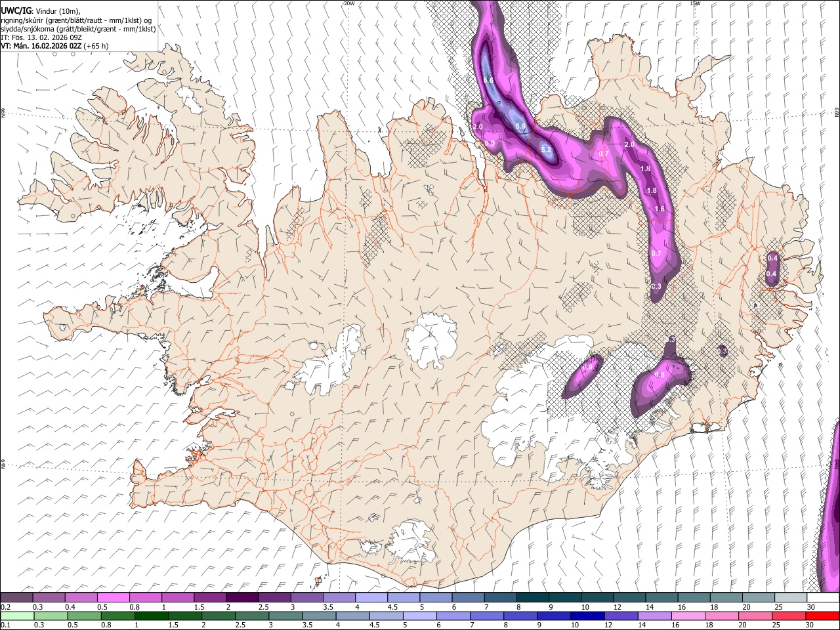Click the dark navy swatch between 10 and 12 on the rain scale
840x630 pixels.
[x=587, y=616]
